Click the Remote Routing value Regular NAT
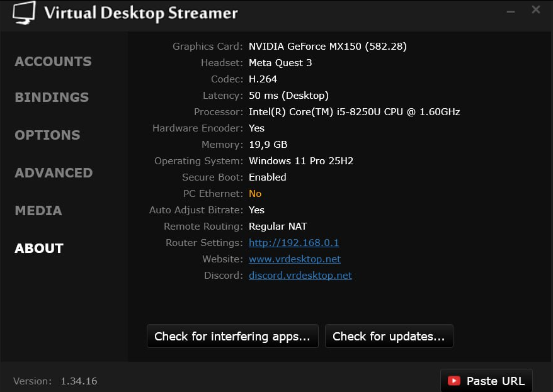The height and width of the screenshot is (392, 553). click(x=278, y=227)
